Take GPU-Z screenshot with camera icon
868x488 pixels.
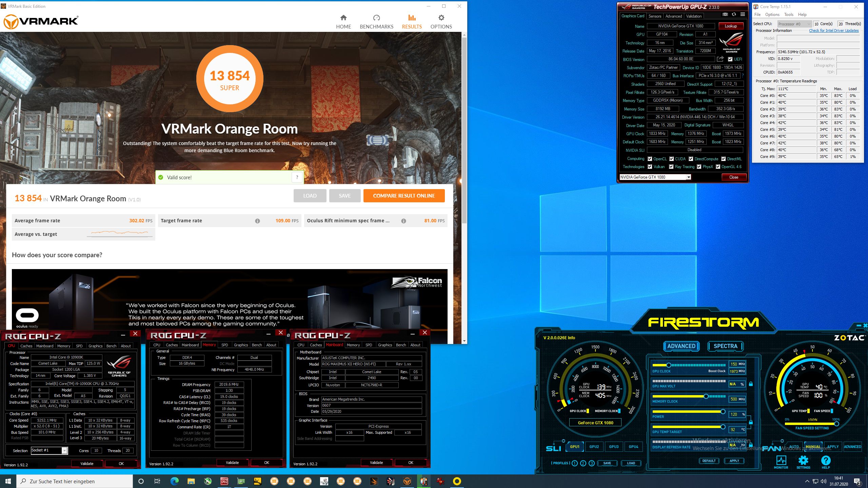point(725,15)
